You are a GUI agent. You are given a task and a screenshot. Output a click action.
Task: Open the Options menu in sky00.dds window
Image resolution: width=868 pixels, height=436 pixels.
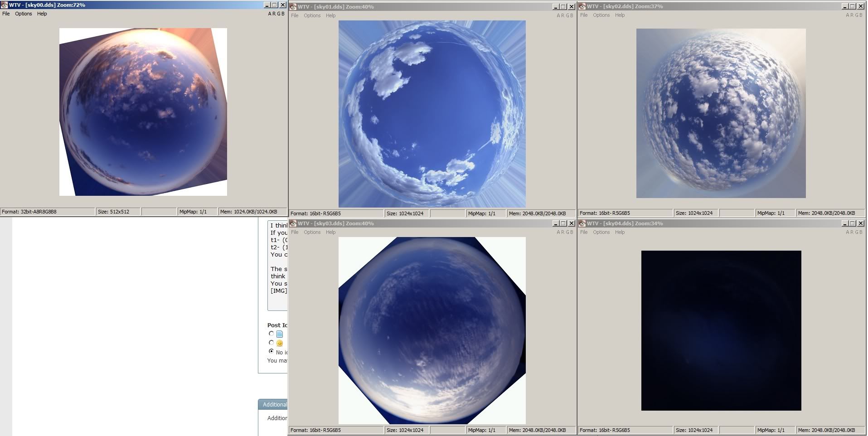(x=24, y=14)
